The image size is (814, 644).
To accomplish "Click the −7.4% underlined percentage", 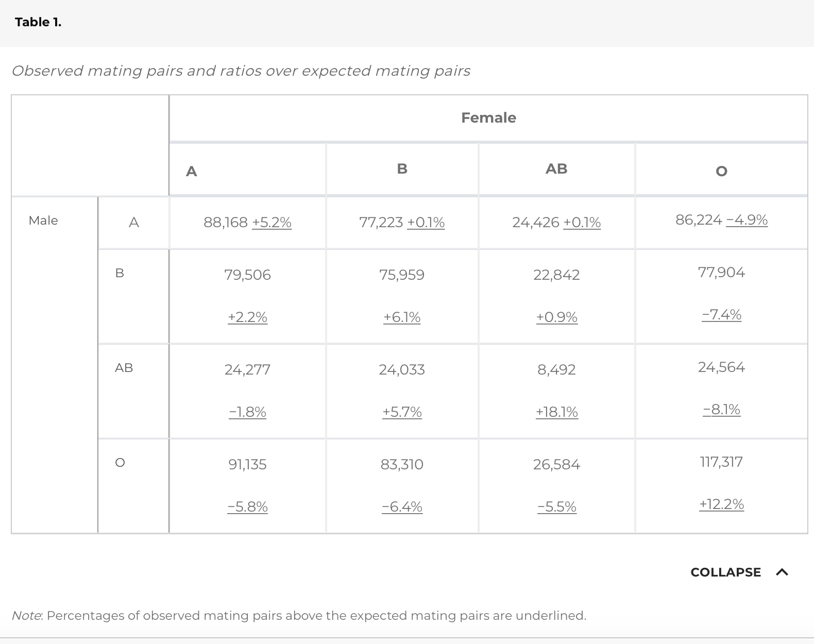I will pyautogui.click(x=721, y=315).
